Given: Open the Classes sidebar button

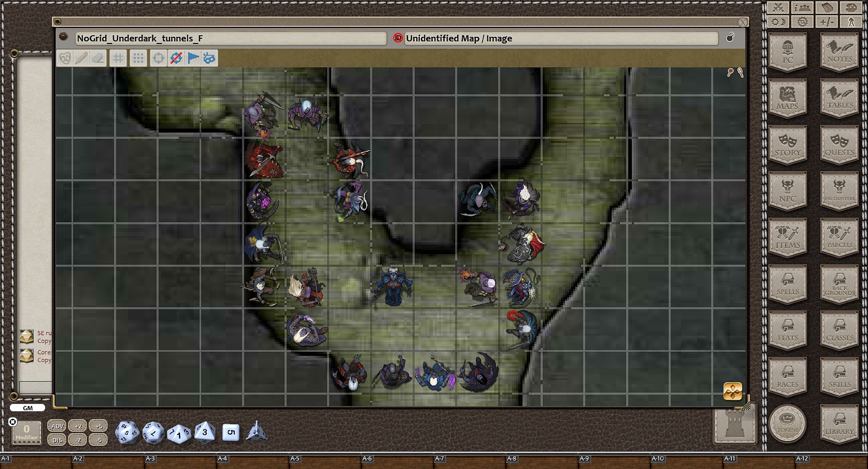Looking at the screenshot, I should pos(840,331).
